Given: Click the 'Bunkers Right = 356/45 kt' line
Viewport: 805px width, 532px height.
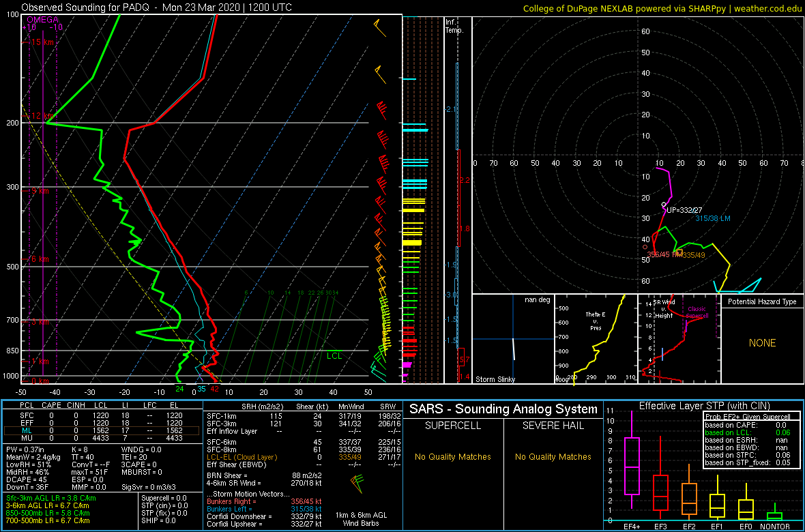Looking at the screenshot, I should click(x=264, y=502).
